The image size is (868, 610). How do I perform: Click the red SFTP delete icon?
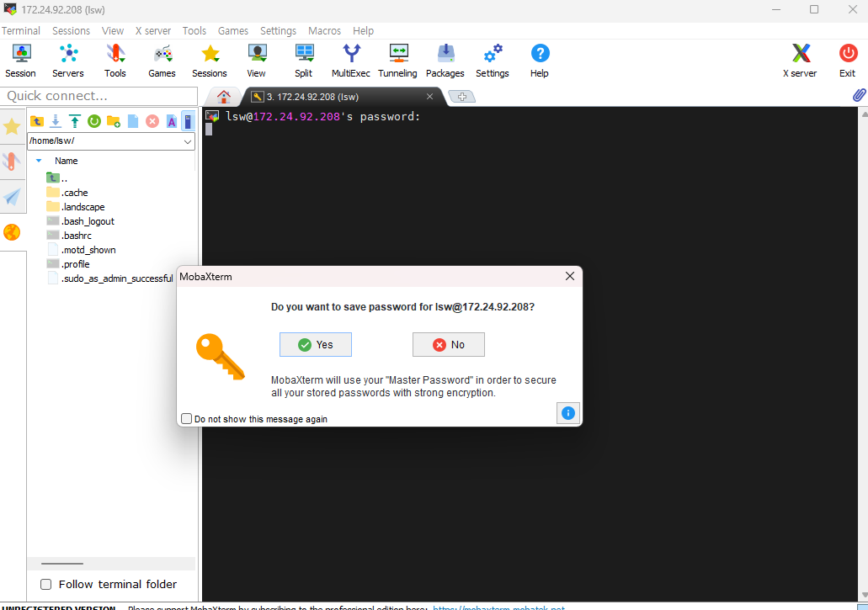[152, 121]
